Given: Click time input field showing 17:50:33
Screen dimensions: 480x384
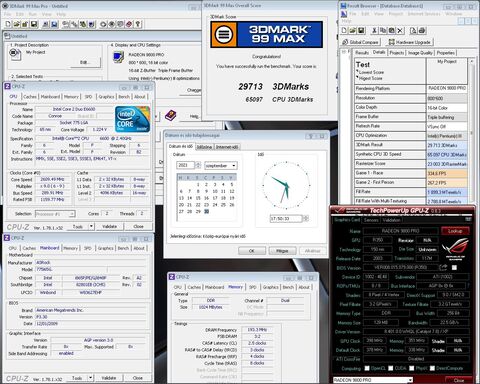Looking at the screenshot, I should [286, 218].
